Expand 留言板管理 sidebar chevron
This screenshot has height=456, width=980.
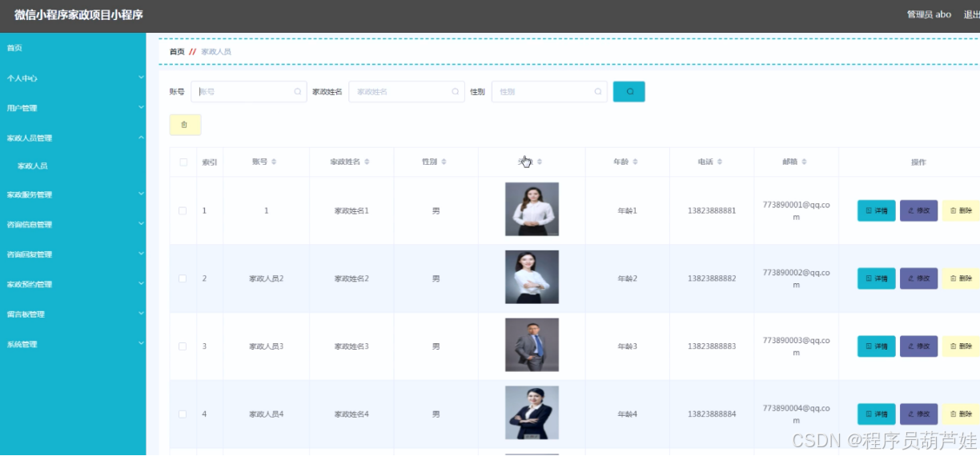pyautogui.click(x=141, y=314)
